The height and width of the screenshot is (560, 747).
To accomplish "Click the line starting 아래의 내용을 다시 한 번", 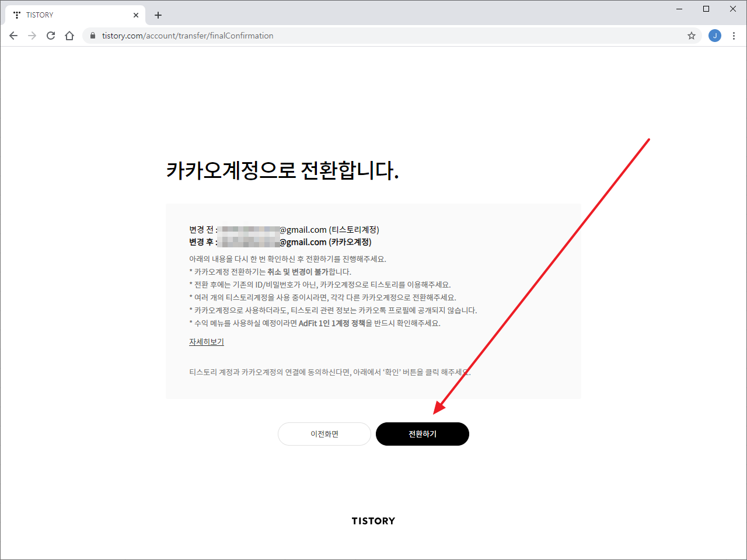I will [x=288, y=259].
